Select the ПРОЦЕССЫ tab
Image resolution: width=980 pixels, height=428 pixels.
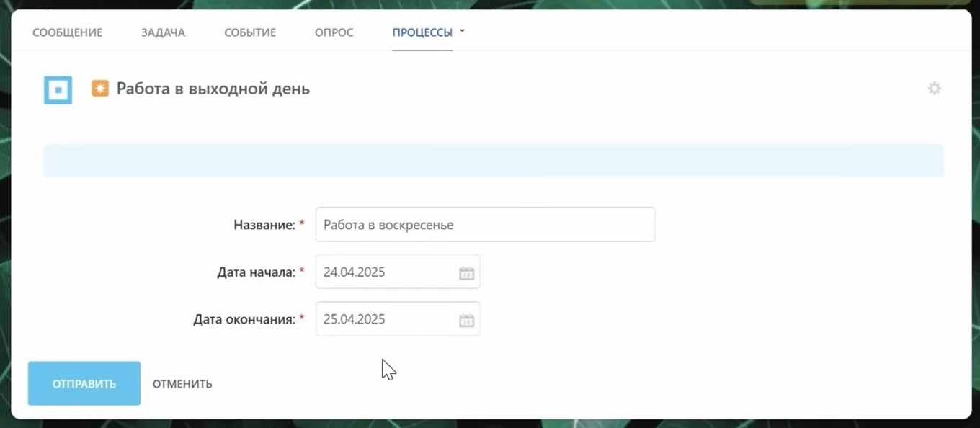coord(422,32)
